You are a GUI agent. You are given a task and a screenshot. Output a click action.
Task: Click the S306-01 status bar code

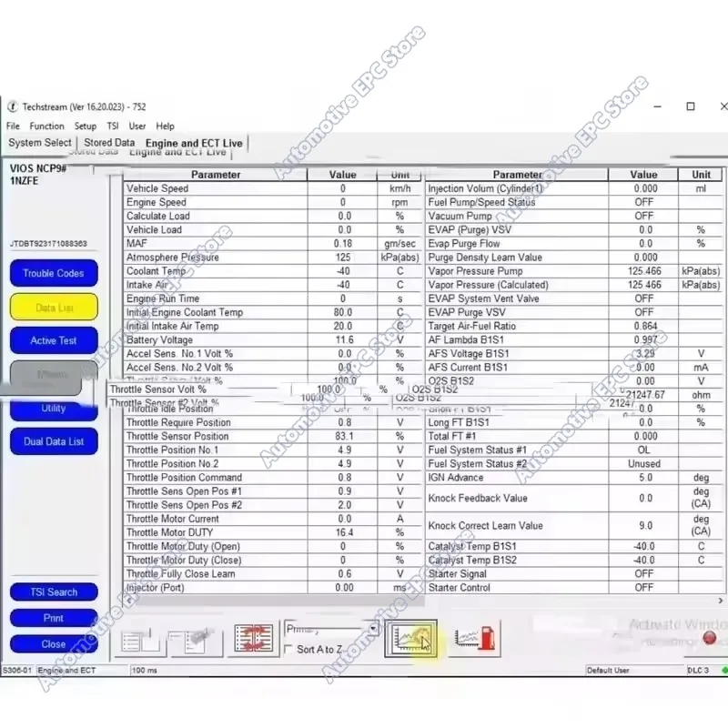point(17,670)
